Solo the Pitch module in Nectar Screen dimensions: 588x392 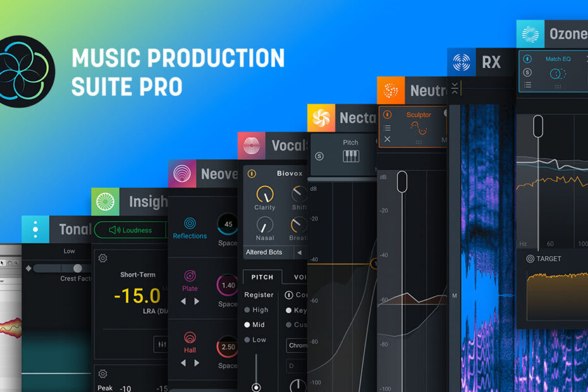coord(319,156)
